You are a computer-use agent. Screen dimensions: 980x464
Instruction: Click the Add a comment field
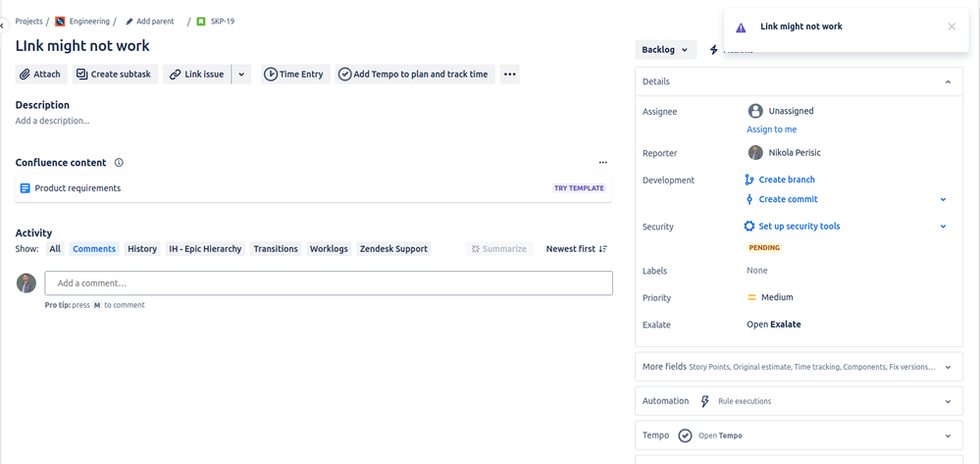click(328, 284)
